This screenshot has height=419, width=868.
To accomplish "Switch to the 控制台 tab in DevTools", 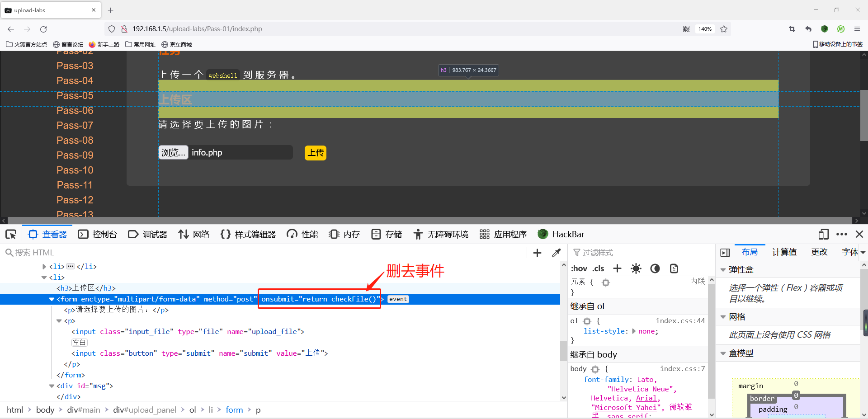I will (x=98, y=234).
